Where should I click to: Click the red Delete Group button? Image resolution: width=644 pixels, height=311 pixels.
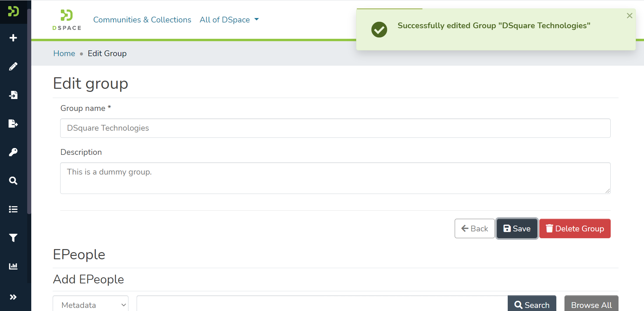pos(575,229)
